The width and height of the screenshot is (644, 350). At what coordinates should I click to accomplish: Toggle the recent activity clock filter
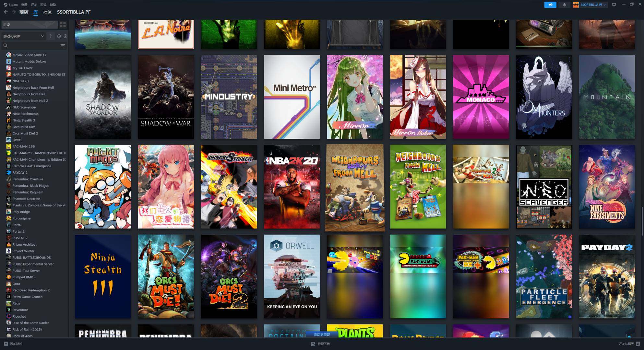point(59,36)
